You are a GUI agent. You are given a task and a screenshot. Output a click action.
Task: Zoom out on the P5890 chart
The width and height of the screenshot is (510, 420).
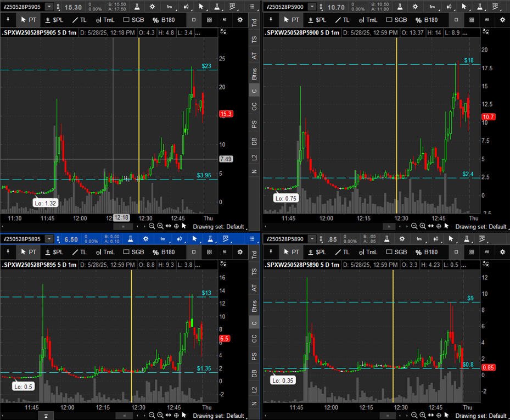[414, 415]
